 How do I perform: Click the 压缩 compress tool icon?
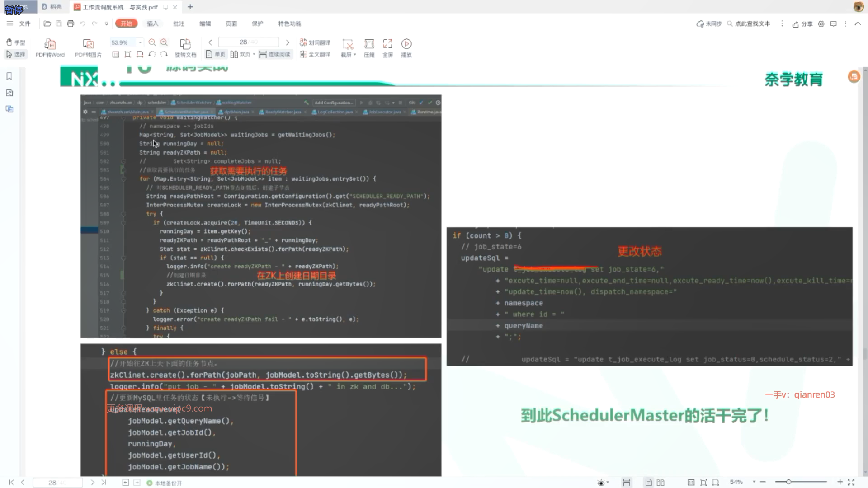[369, 44]
